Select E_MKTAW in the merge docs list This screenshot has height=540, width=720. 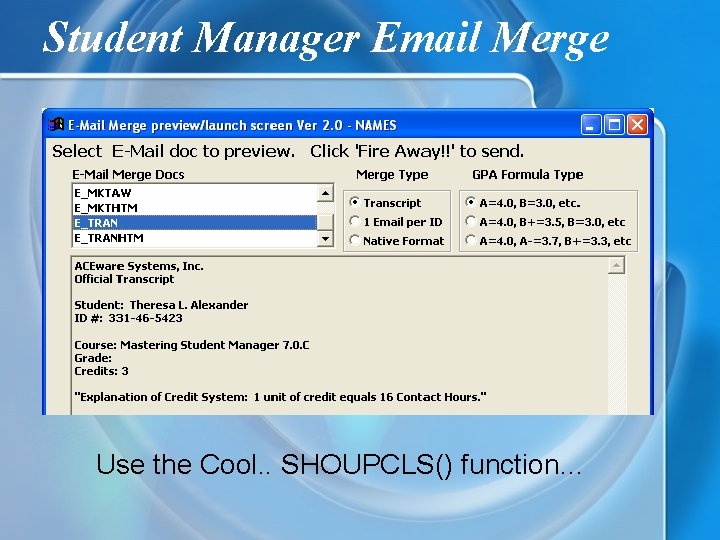[195, 193]
